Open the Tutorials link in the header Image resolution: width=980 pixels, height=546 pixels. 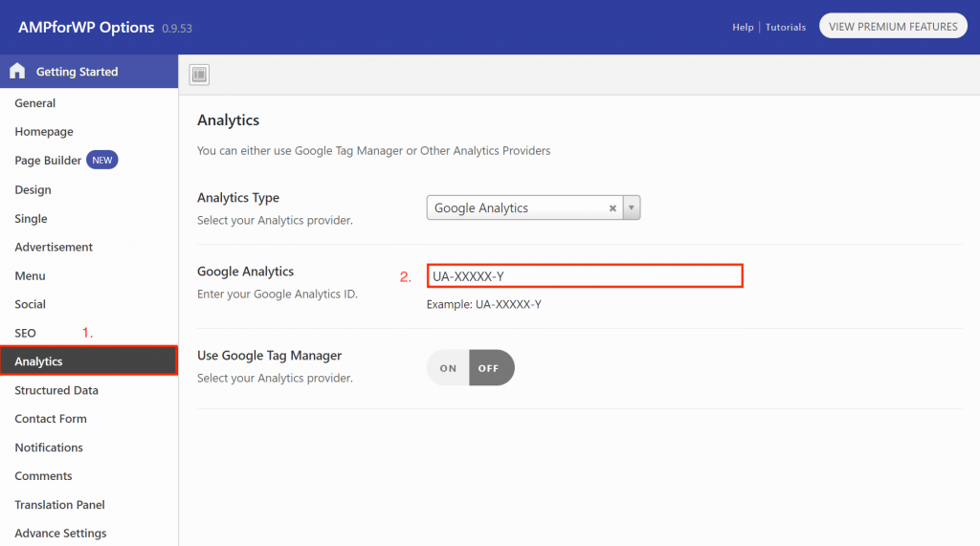(786, 27)
